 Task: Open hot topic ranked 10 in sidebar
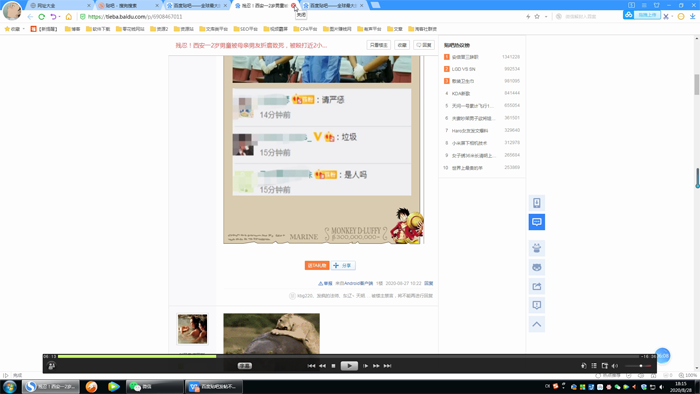click(x=467, y=168)
